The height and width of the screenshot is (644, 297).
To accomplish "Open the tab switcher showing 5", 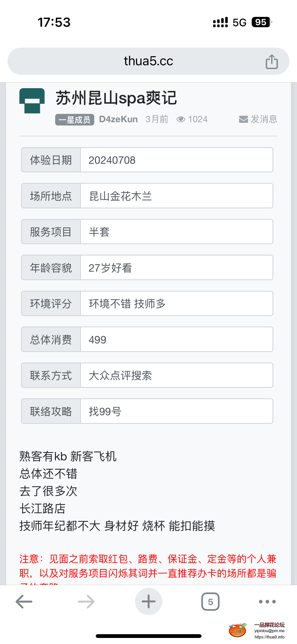I will pyautogui.click(x=210, y=601).
